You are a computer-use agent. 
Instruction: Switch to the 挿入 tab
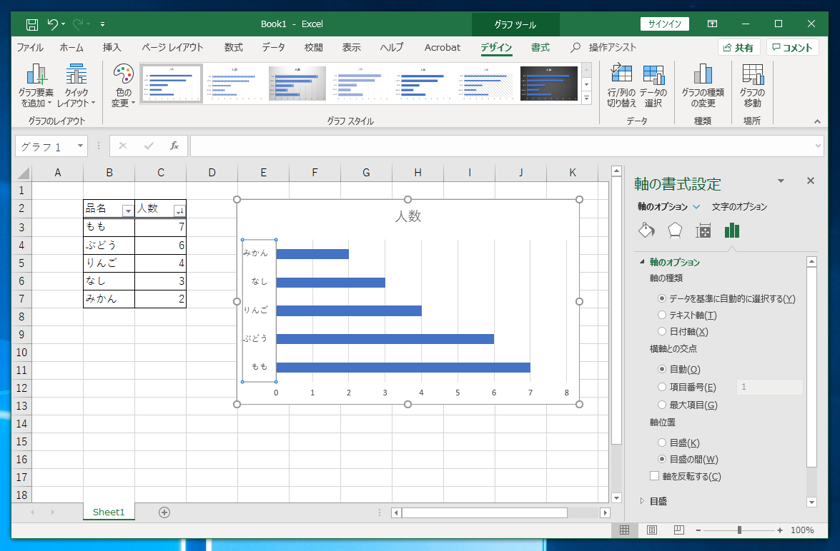click(x=112, y=48)
